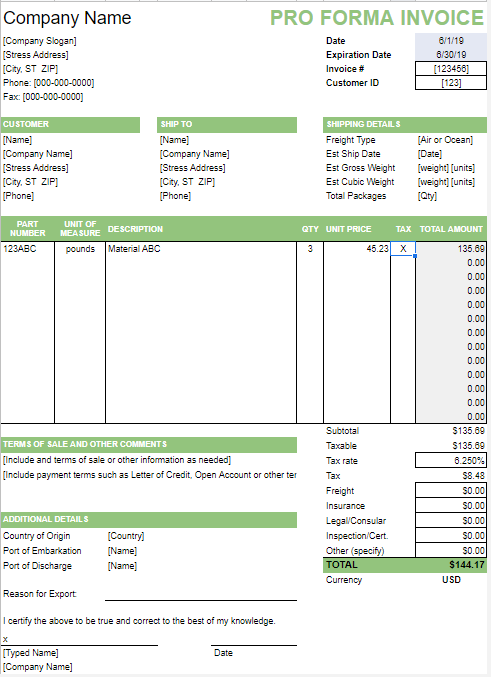Select the TERMS OF SALE AND OTHER COMMENTS header
The width and height of the screenshot is (491, 677).
(x=149, y=444)
